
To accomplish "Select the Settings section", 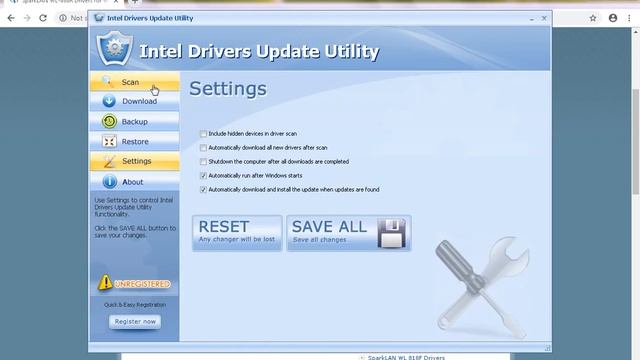I will pyautogui.click(x=135, y=161).
